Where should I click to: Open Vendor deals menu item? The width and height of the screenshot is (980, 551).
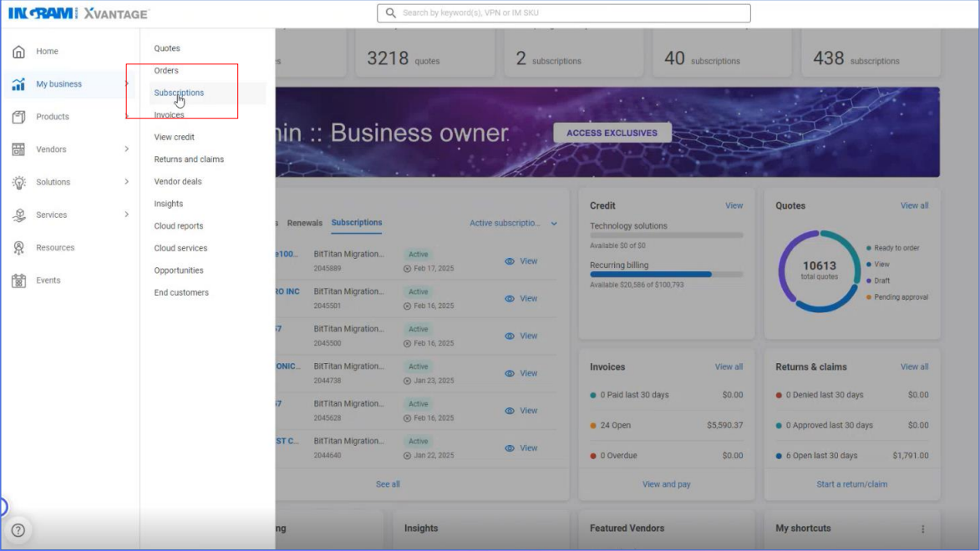(x=178, y=181)
